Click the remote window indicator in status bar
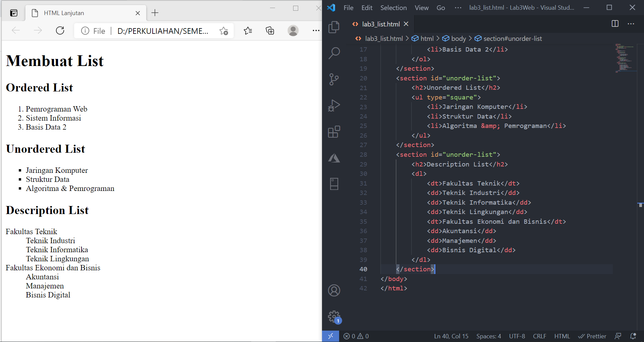 pos(330,336)
